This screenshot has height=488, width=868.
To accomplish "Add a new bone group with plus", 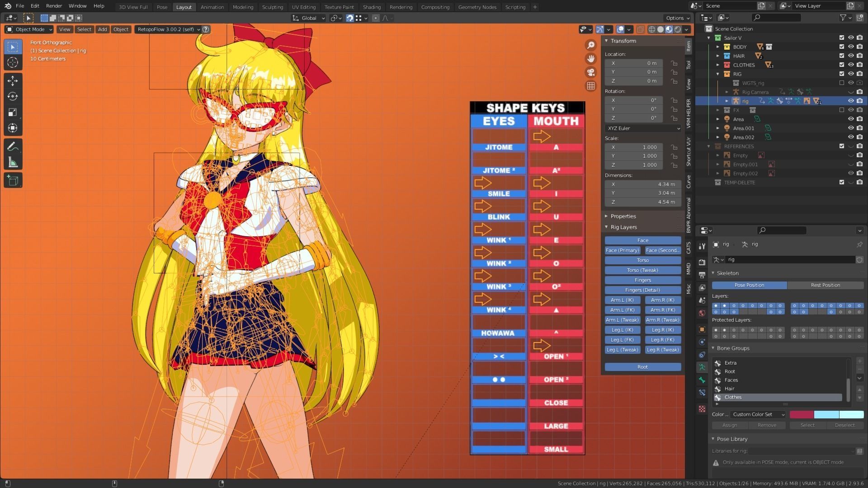I will 859,361.
